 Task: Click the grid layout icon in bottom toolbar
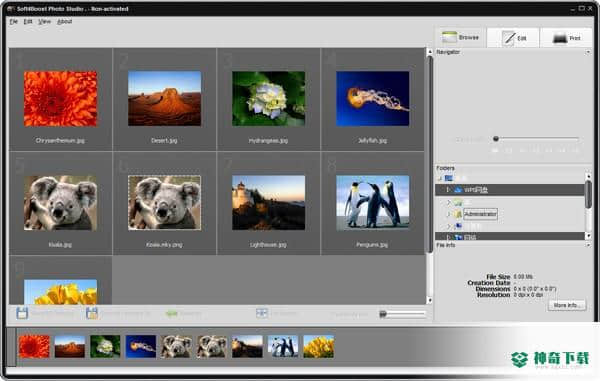click(x=262, y=313)
